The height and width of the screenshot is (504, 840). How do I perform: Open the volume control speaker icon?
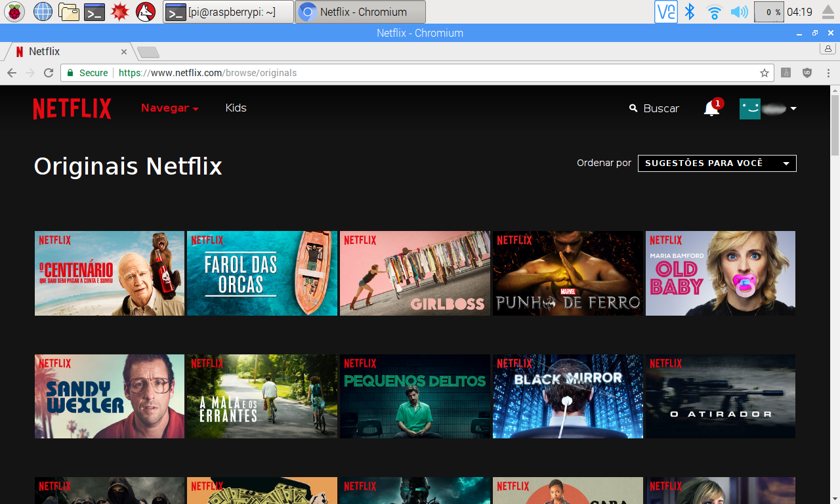coord(740,12)
